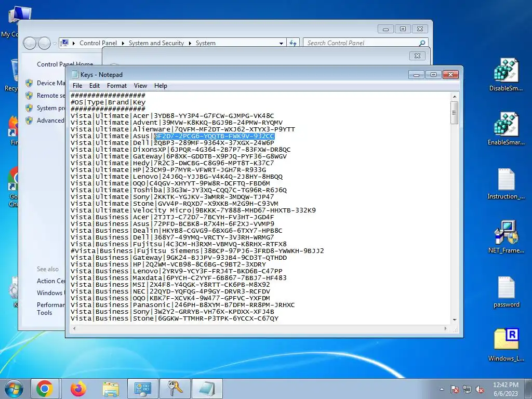This screenshot has width=532, height=399.
Task: Open the Windows Start orb
Action: click(14, 389)
